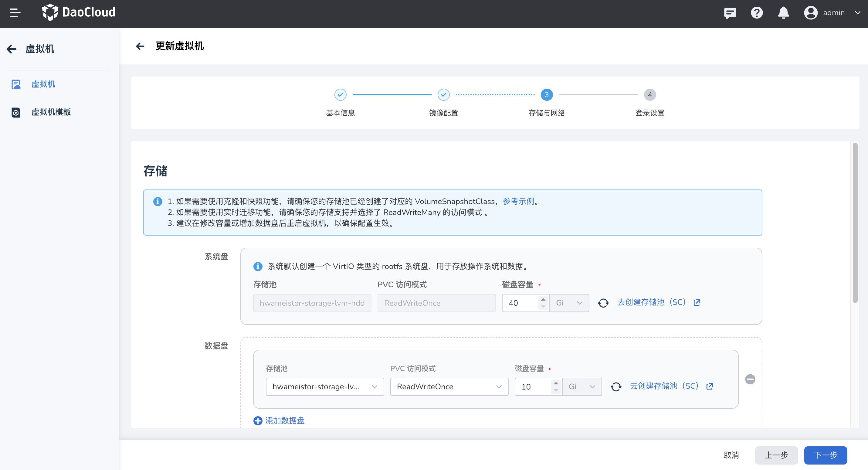This screenshot has width=868, height=470.
Task: Open the hamburger navigation menu
Action: click(15, 13)
